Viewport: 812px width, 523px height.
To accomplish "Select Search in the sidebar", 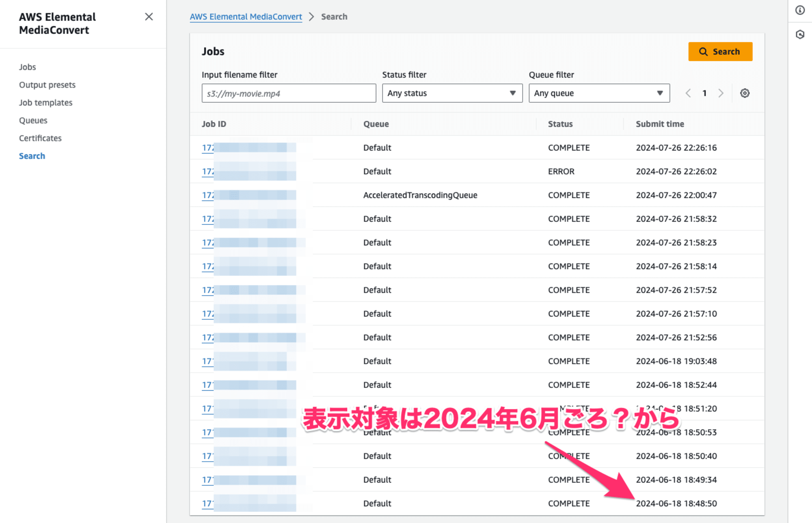I will point(32,156).
